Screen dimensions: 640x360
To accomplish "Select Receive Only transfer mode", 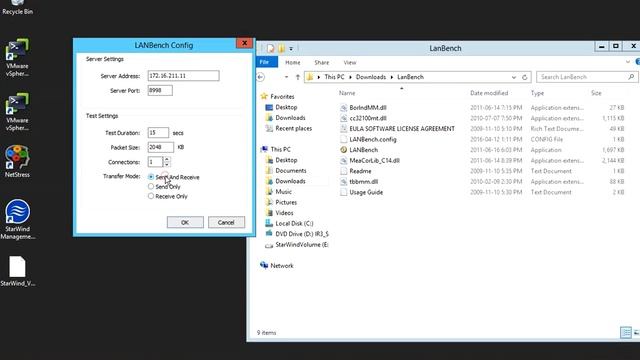I will point(151,196).
